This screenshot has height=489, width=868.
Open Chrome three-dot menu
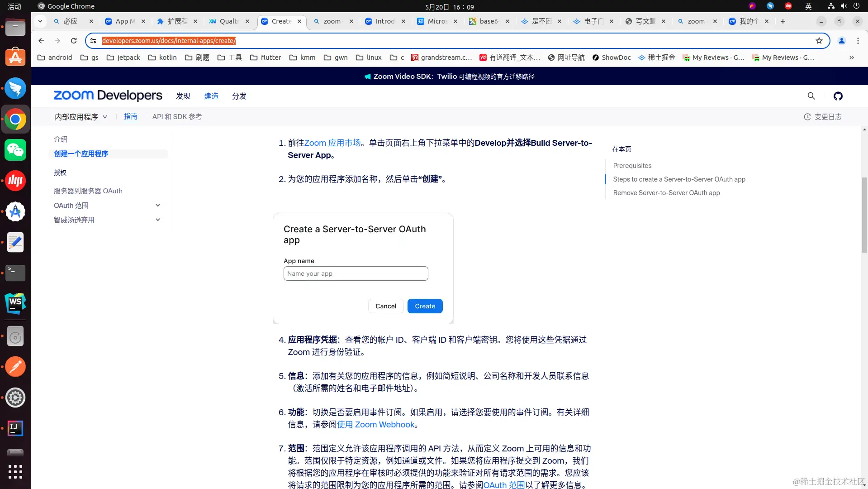(858, 41)
